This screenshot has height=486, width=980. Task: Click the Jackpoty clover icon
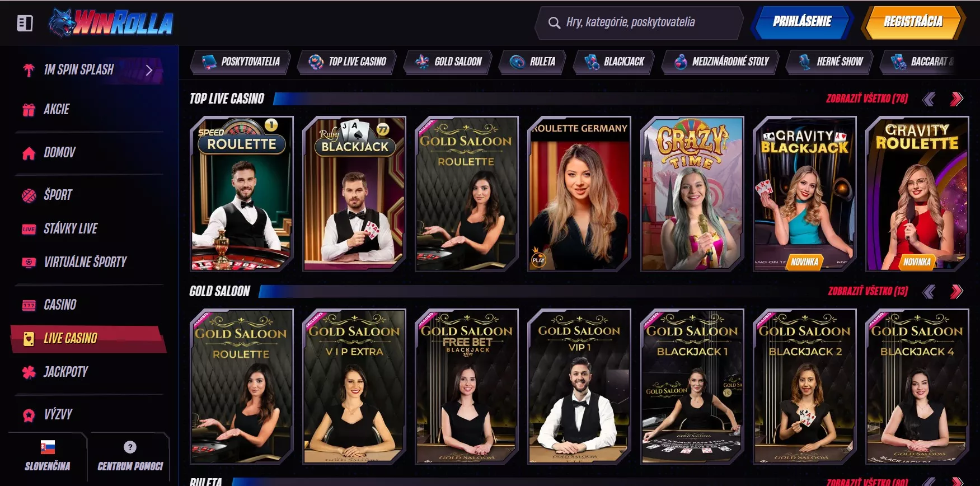point(29,372)
